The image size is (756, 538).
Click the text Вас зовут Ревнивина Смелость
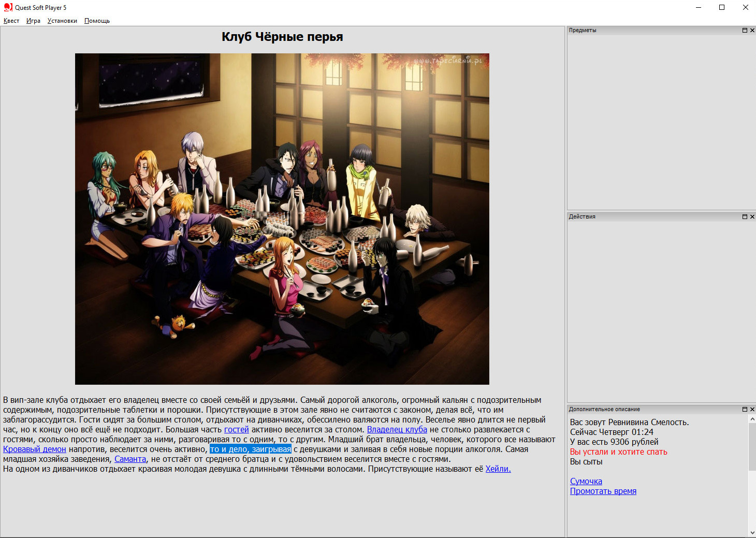tap(630, 423)
